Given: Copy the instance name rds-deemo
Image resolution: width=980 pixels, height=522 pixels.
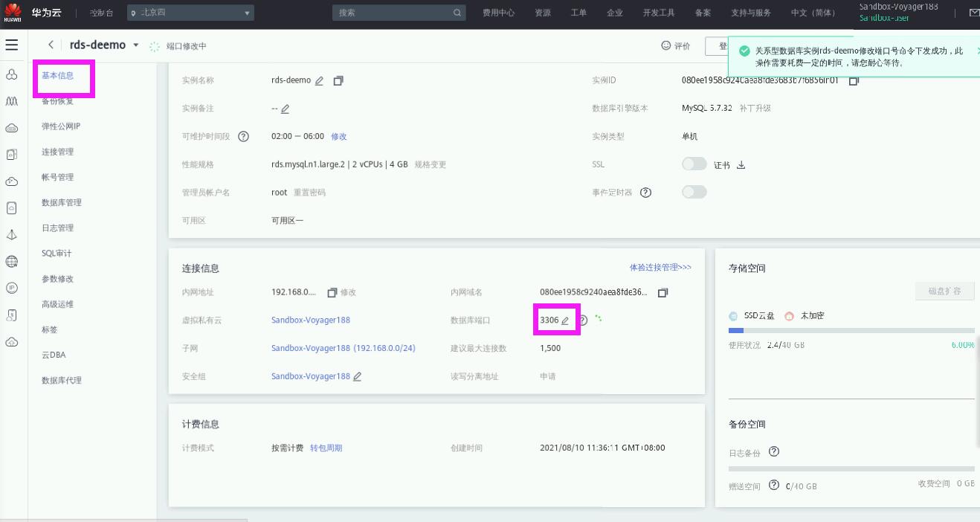Looking at the screenshot, I should [x=338, y=80].
